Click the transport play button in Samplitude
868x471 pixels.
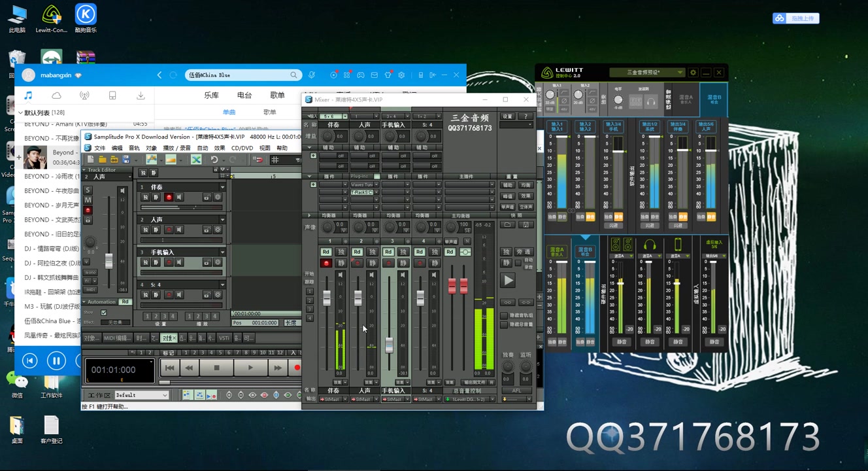click(250, 368)
